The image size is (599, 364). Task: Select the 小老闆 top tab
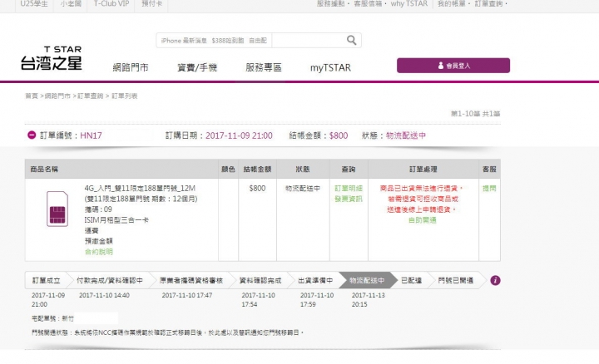71,4
